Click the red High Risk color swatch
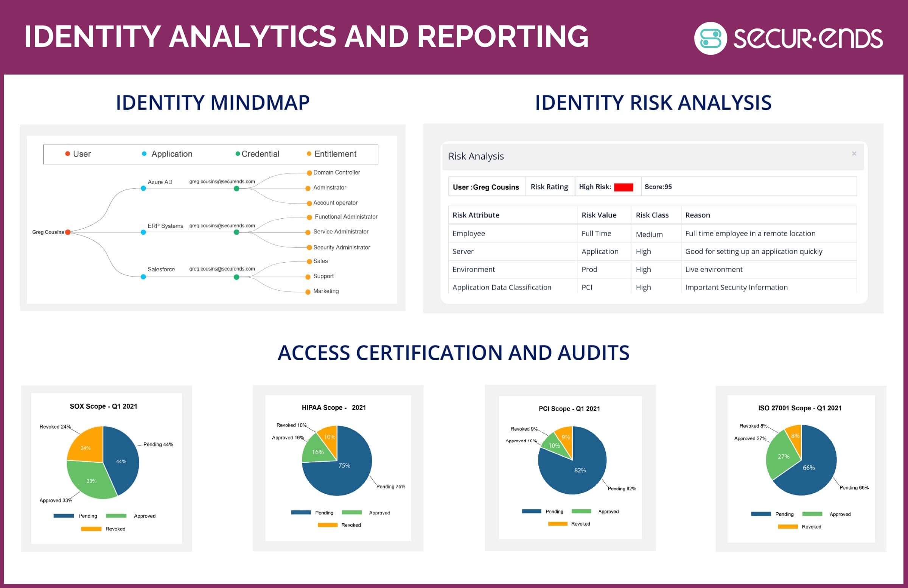 (x=623, y=187)
